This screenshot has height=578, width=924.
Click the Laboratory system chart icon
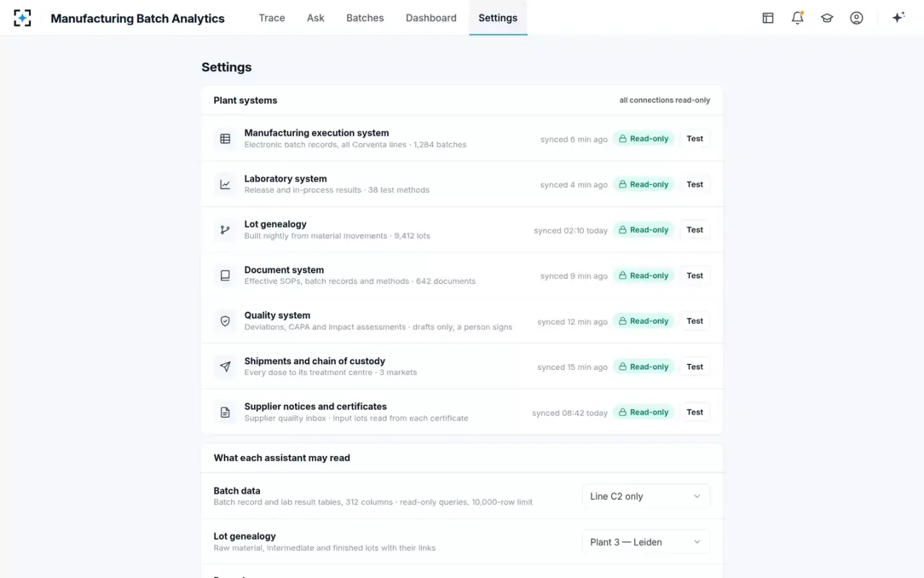pyautogui.click(x=225, y=184)
